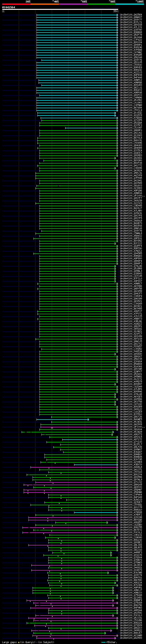Viewport: 146px width, 644px height.
Task: Select label UniRef100_C5YCL9
Action: pyautogui.click(x=131, y=110)
